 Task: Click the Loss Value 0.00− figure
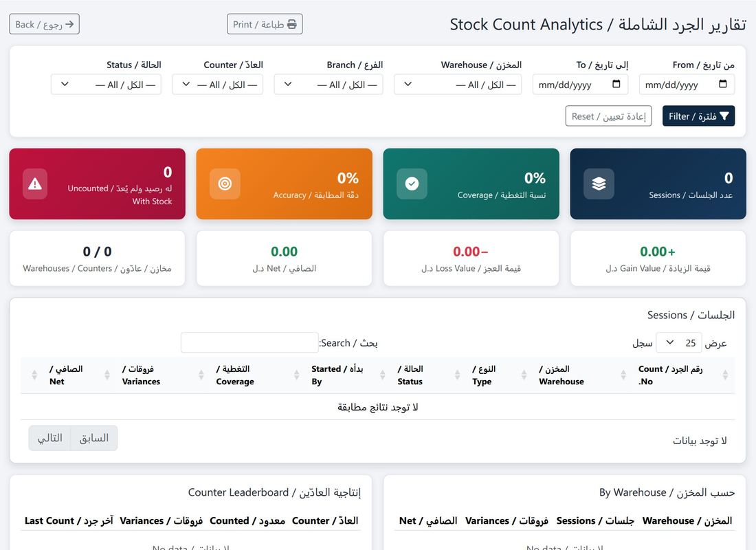[471, 252]
